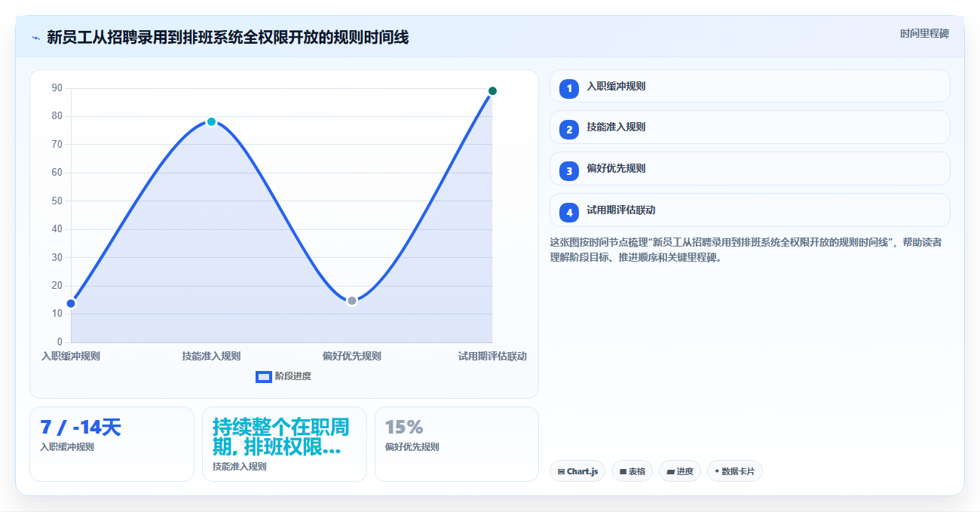
Task: Click the y-axis value 50
Action: (57, 201)
